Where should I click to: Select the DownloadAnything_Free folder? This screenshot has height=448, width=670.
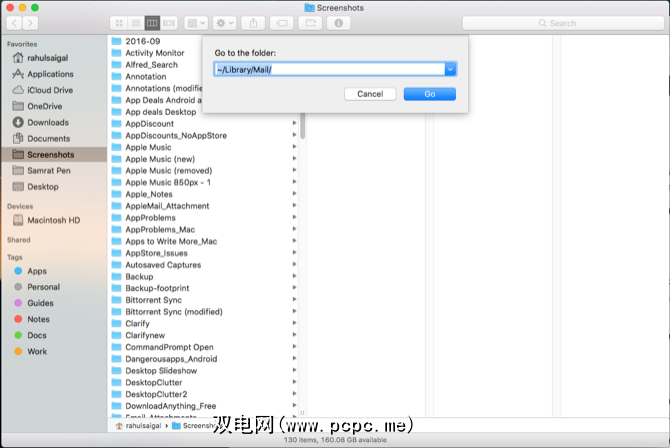170,406
